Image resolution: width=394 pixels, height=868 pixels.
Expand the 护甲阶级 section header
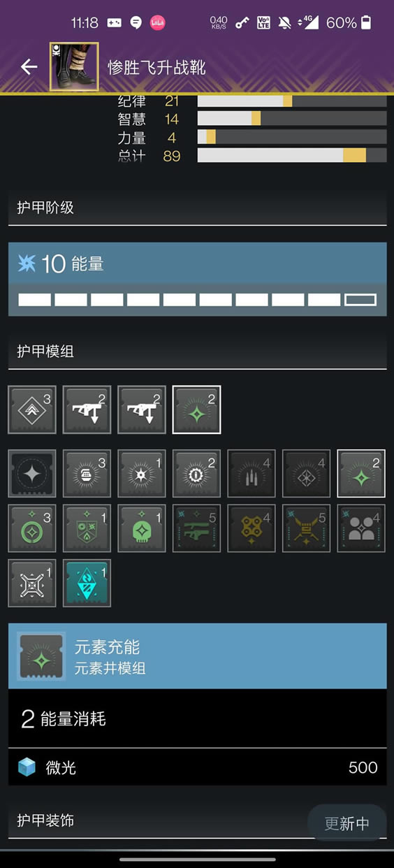click(197, 208)
